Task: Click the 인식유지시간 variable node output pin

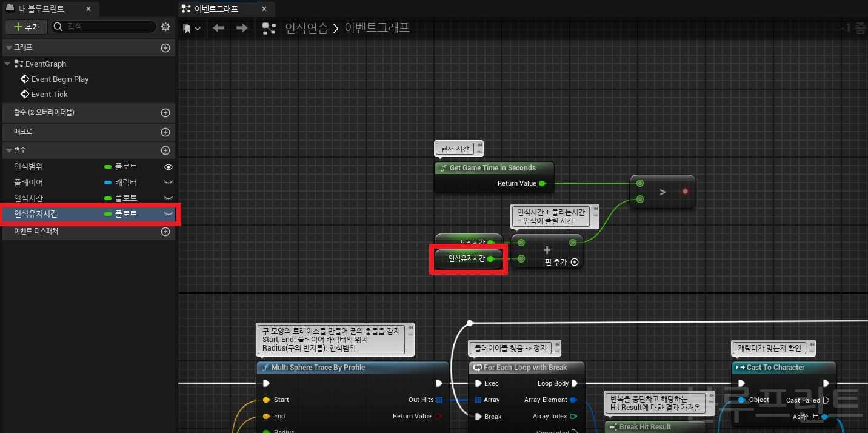Action: (x=491, y=259)
